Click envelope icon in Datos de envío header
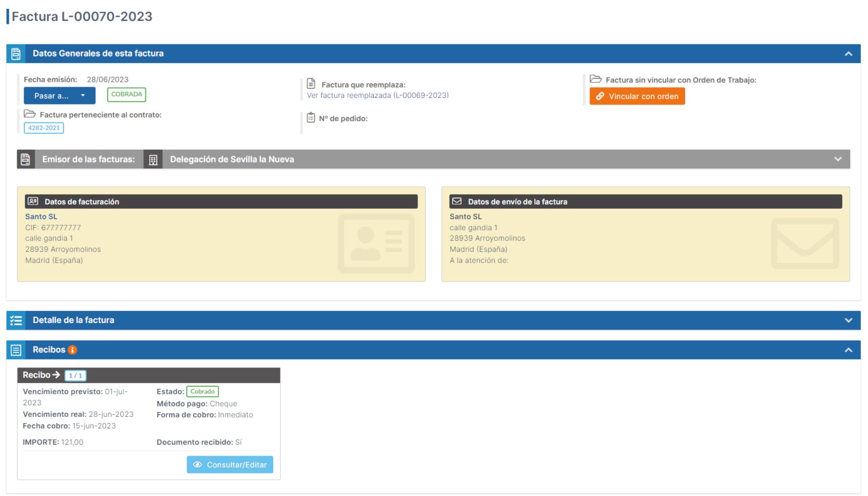This screenshot has height=496, width=868. 457,201
